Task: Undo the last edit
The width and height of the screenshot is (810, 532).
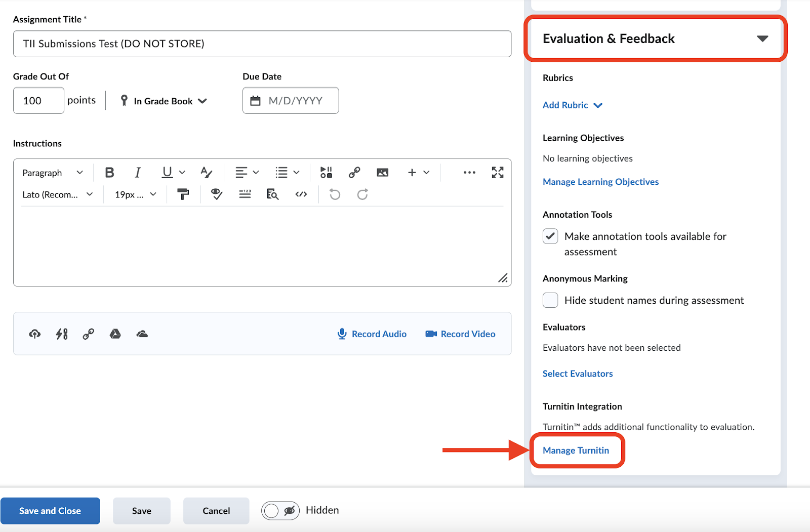Action: coord(335,194)
